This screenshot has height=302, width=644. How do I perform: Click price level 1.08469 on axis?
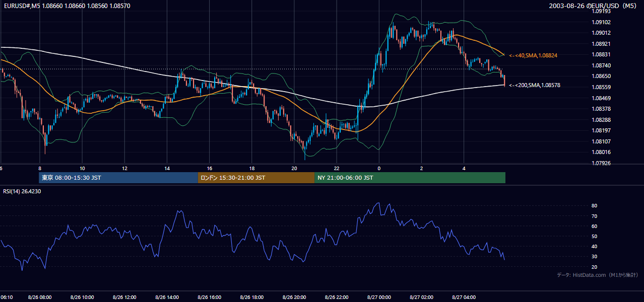[x=601, y=98]
